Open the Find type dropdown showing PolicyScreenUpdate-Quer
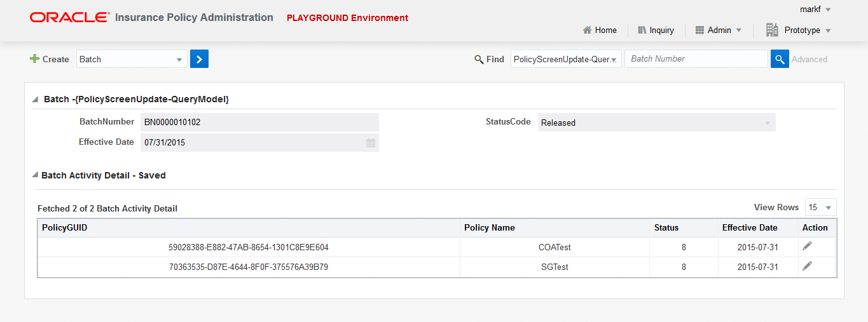This screenshot has height=322, width=868. coord(566,59)
